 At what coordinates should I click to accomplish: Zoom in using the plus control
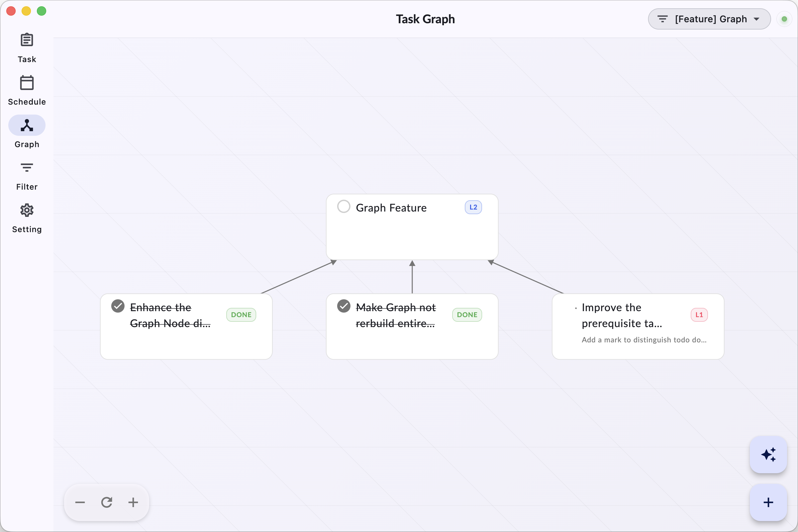[x=133, y=502]
